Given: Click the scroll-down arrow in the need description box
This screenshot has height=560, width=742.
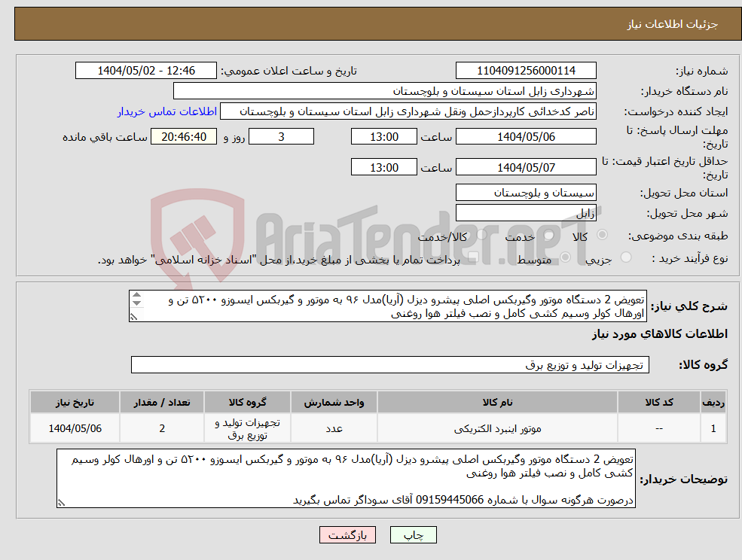Looking at the screenshot, I should tap(137, 303).
